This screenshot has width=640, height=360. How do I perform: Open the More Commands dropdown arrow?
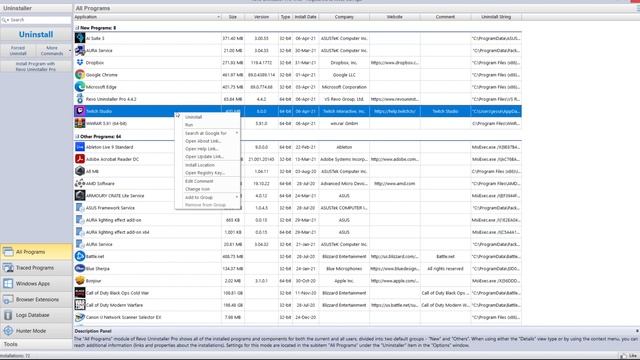(70, 51)
